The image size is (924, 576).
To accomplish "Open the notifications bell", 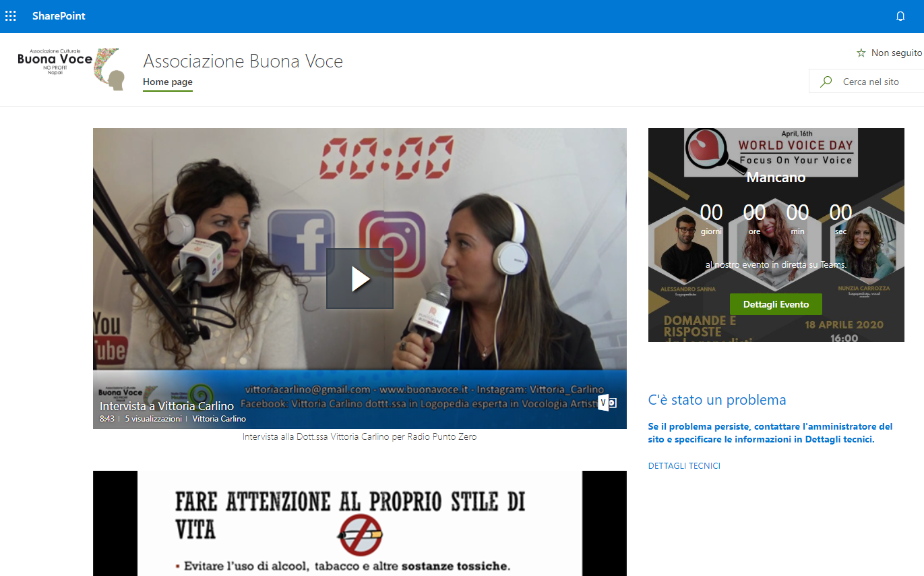I will tap(900, 16).
